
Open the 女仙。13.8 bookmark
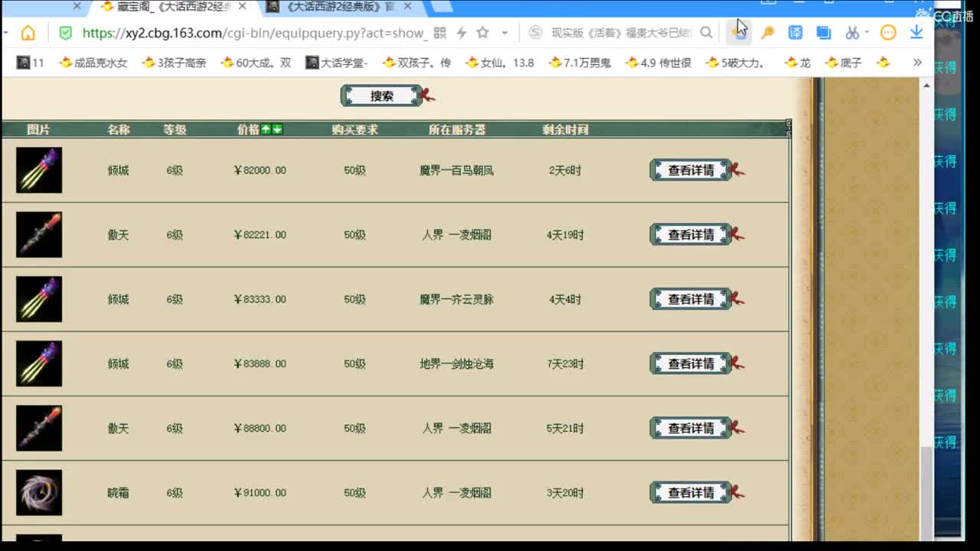coord(500,63)
